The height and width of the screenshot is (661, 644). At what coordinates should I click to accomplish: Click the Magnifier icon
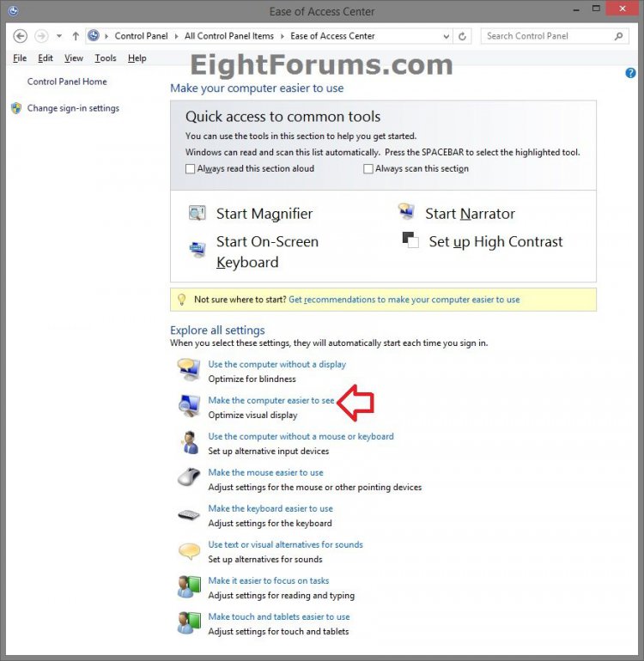click(x=197, y=213)
